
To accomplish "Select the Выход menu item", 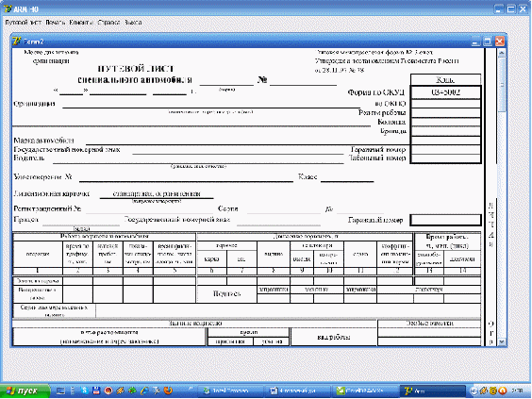I will (133, 23).
